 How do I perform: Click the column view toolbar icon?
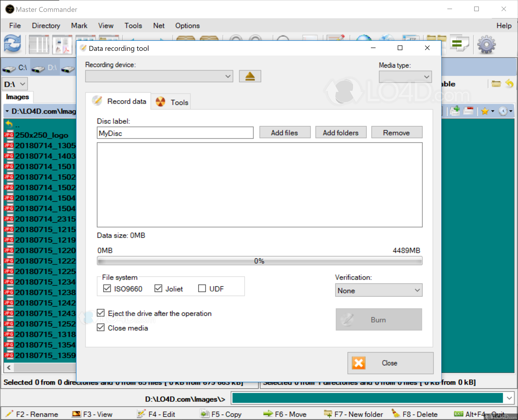coord(39,45)
